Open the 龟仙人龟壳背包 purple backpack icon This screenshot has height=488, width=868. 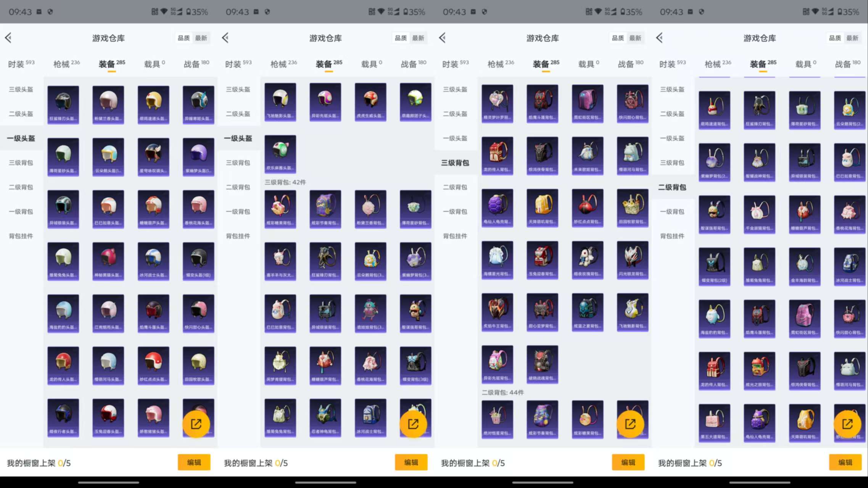click(x=497, y=208)
